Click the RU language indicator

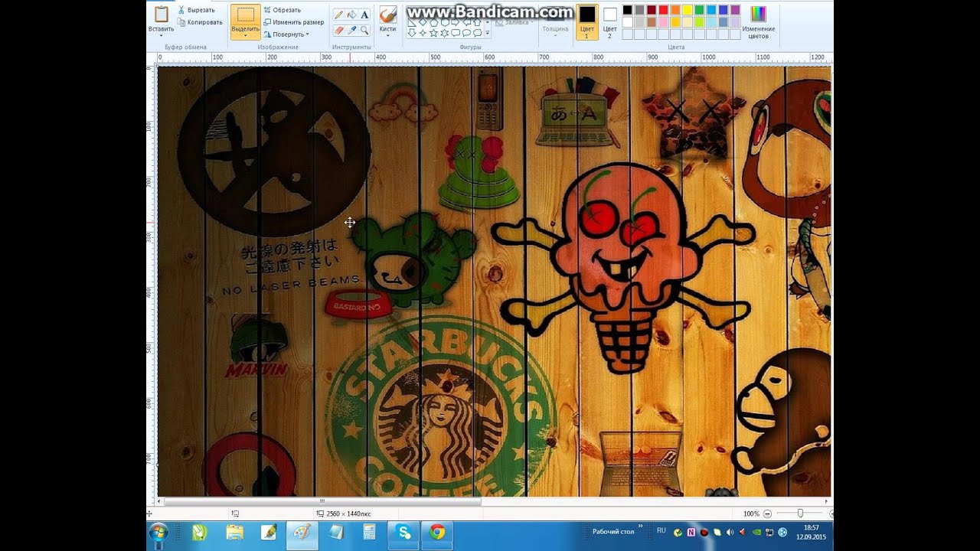click(661, 530)
